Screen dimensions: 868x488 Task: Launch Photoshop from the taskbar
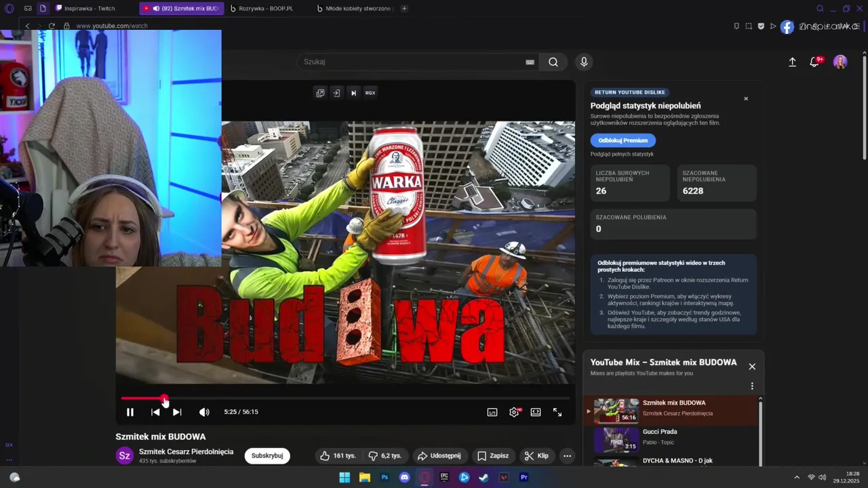[384, 477]
